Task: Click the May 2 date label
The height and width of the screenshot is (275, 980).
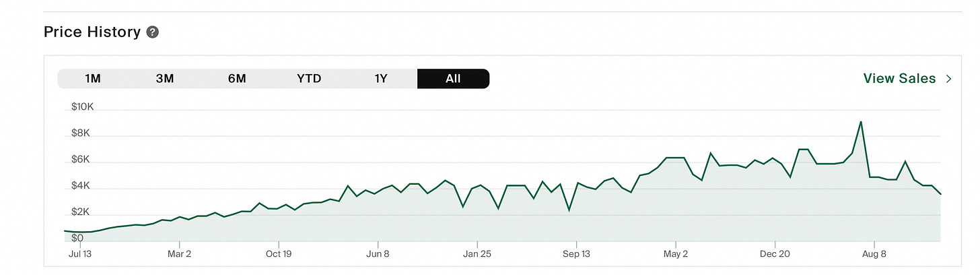Action: (x=676, y=254)
